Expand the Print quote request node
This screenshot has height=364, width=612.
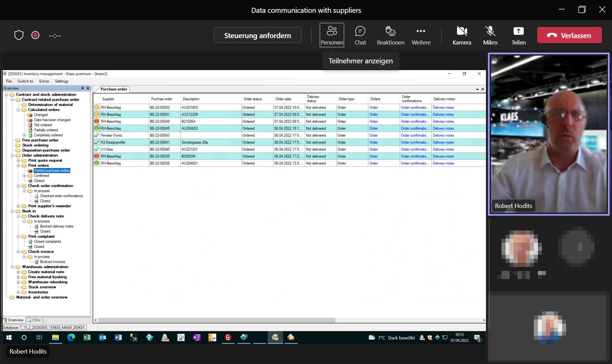click(x=19, y=160)
